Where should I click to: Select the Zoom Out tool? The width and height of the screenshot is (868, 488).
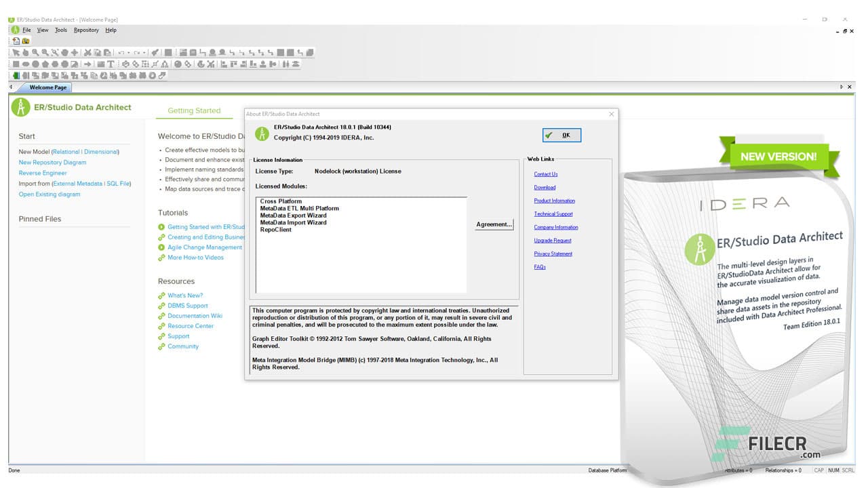(43, 52)
